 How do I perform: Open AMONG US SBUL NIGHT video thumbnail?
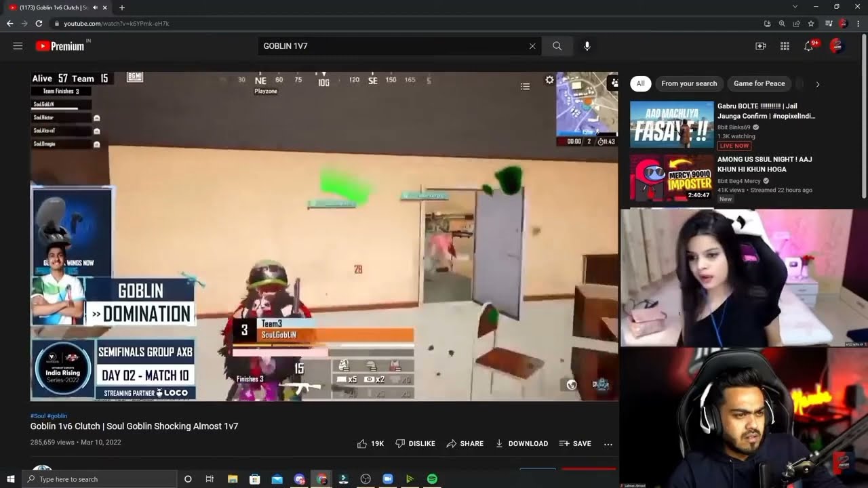coord(672,178)
